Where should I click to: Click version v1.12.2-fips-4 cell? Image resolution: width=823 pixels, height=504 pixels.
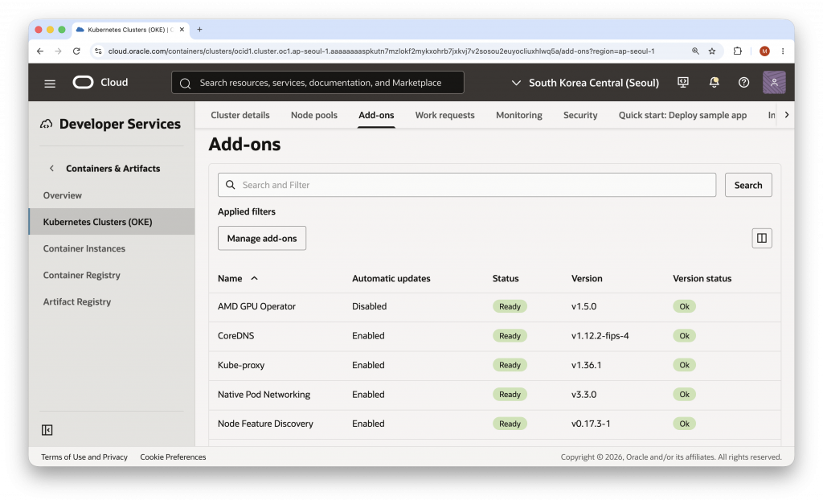pyautogui.click(x=600, y=335)
